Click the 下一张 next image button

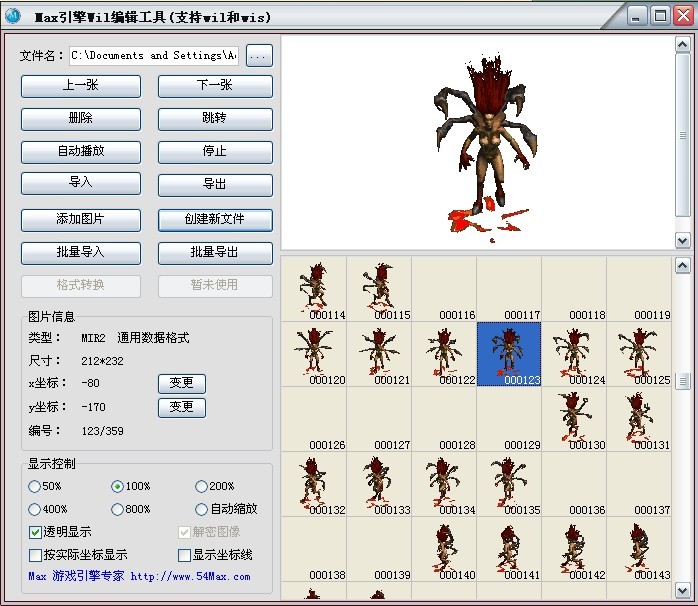tap(215, 86)
